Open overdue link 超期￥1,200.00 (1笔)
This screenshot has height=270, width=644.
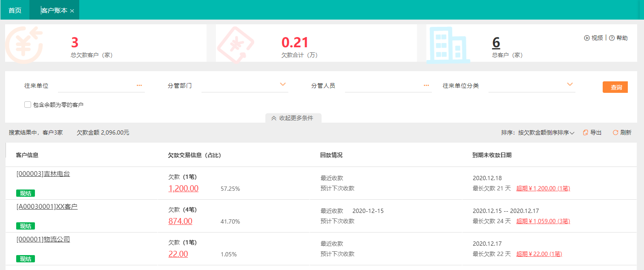point(543,188)
